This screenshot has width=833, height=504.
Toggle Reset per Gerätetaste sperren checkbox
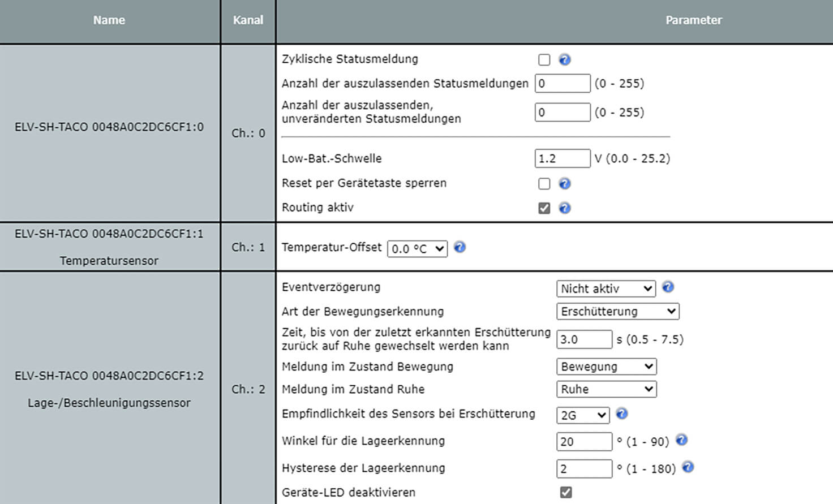[544, 183]
